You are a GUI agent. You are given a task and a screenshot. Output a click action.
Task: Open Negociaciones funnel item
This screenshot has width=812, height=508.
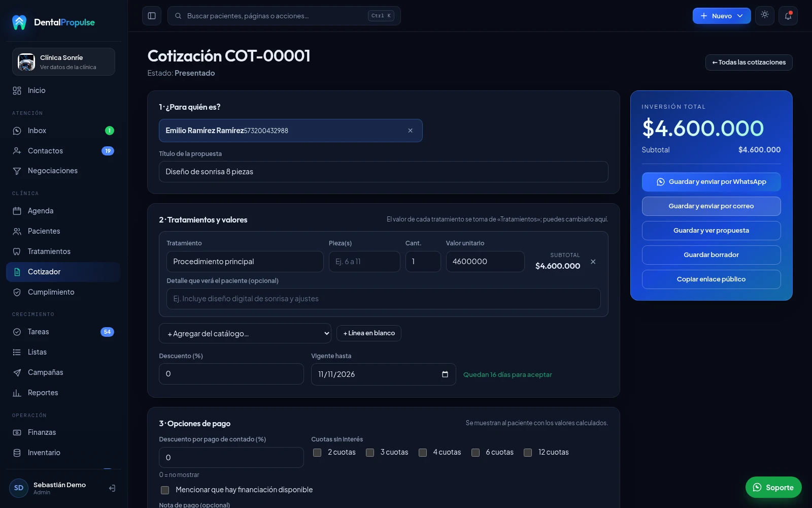(63, 171)
